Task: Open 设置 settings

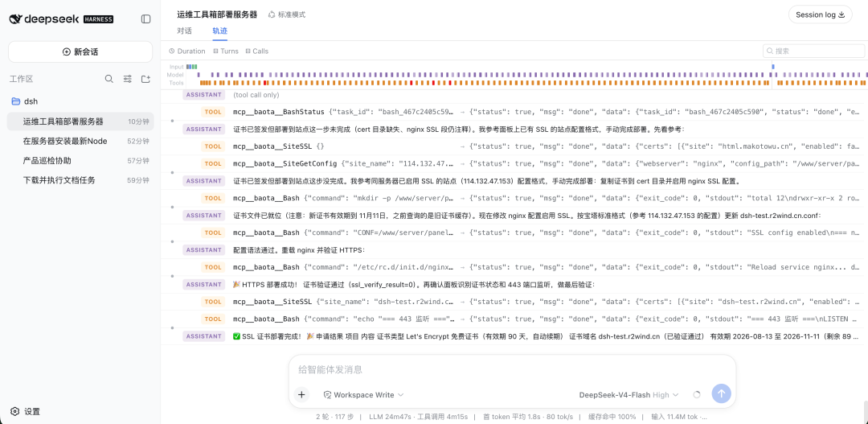Action: [26, 411]
